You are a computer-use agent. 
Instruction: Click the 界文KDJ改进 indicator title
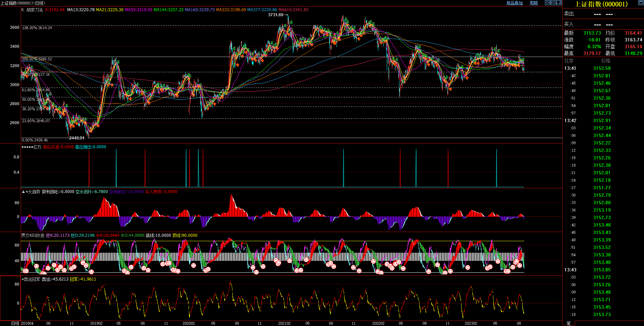click(x=33, y=235)
